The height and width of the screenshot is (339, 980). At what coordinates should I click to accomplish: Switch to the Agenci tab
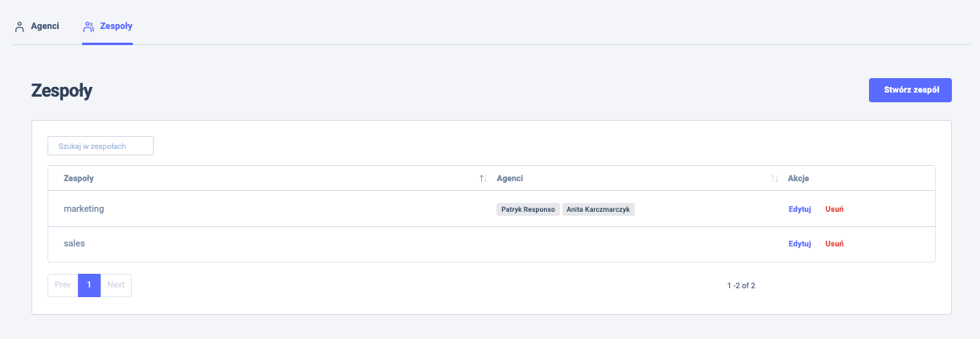44,27
